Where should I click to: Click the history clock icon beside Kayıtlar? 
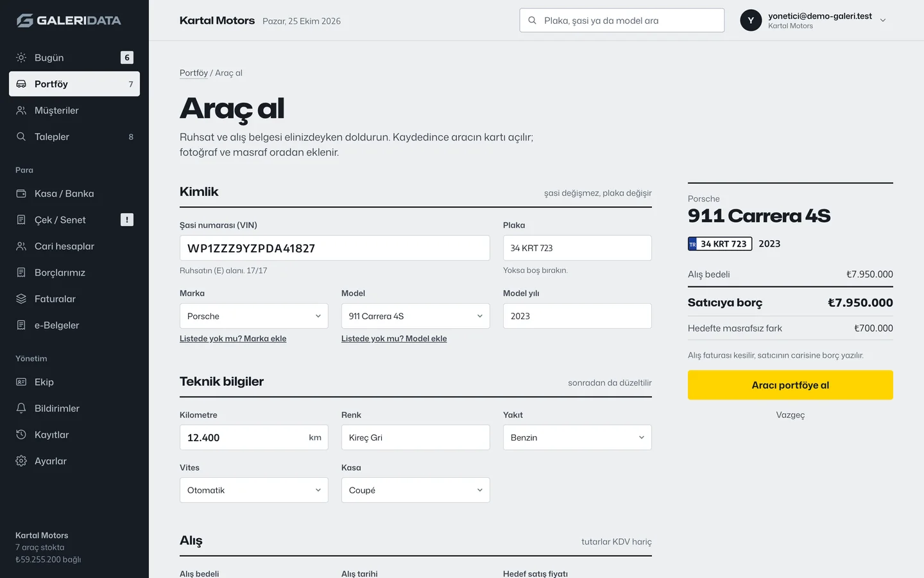point(21,435)
